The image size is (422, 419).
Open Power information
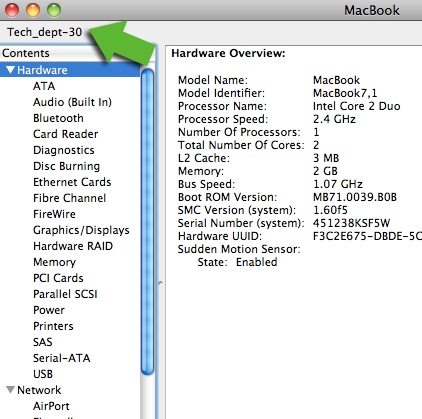(x=49, y=310)
